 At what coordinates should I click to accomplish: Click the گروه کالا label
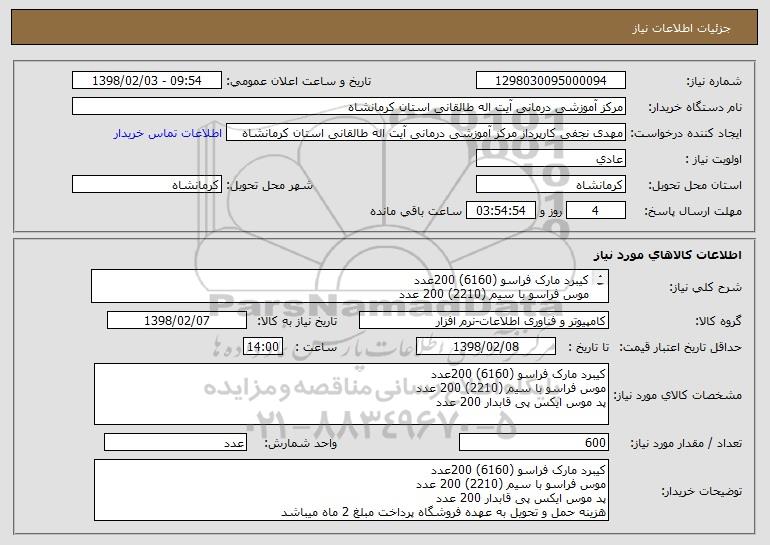pos(718,322)
